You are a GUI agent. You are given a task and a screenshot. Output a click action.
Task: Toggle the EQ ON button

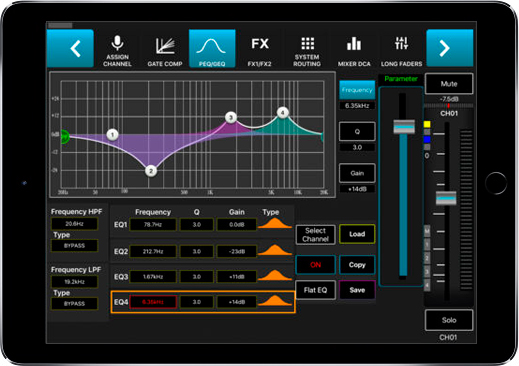point(315,265)
